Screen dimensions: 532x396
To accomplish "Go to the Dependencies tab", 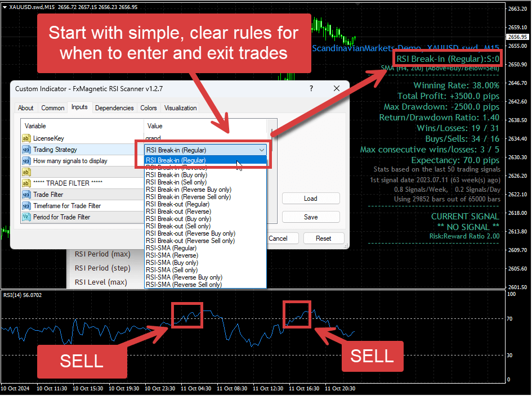I will tap(114, 108).
